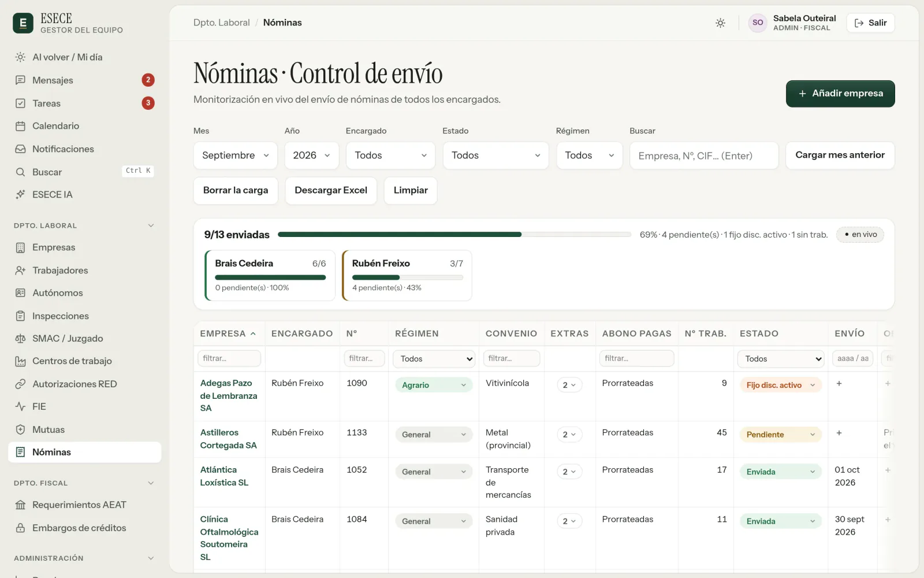
Task: Add envío date for Adegas Pazo row
Action: (x=839, y=384)
